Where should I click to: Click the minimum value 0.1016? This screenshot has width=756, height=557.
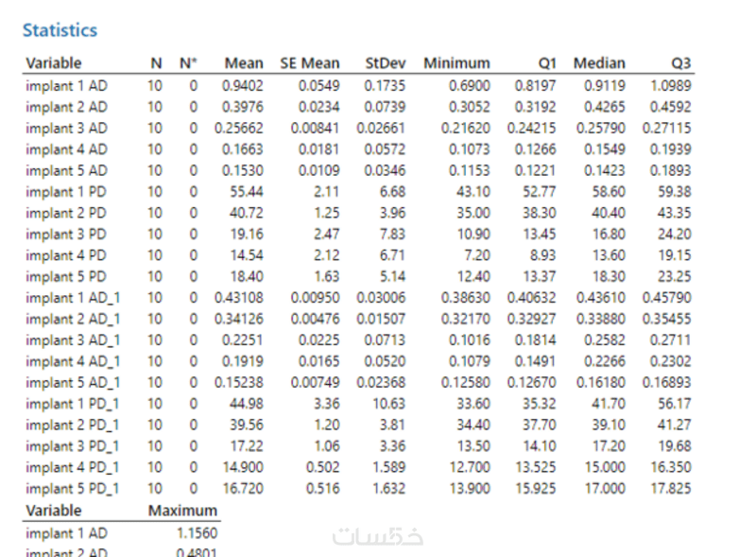point(470,340)
